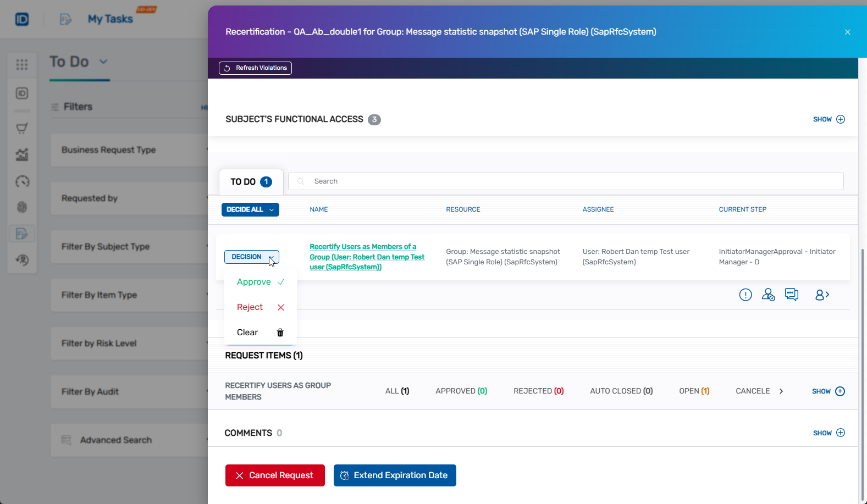Open the shopping cart icon in the sidebar
The image size is (867, 504).
pos(22,129)
